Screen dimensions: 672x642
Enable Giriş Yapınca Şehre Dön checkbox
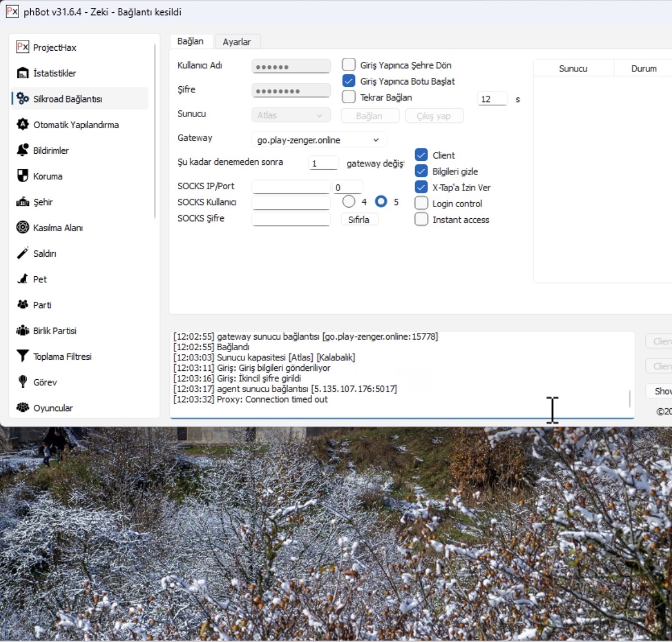coord(349,65)
